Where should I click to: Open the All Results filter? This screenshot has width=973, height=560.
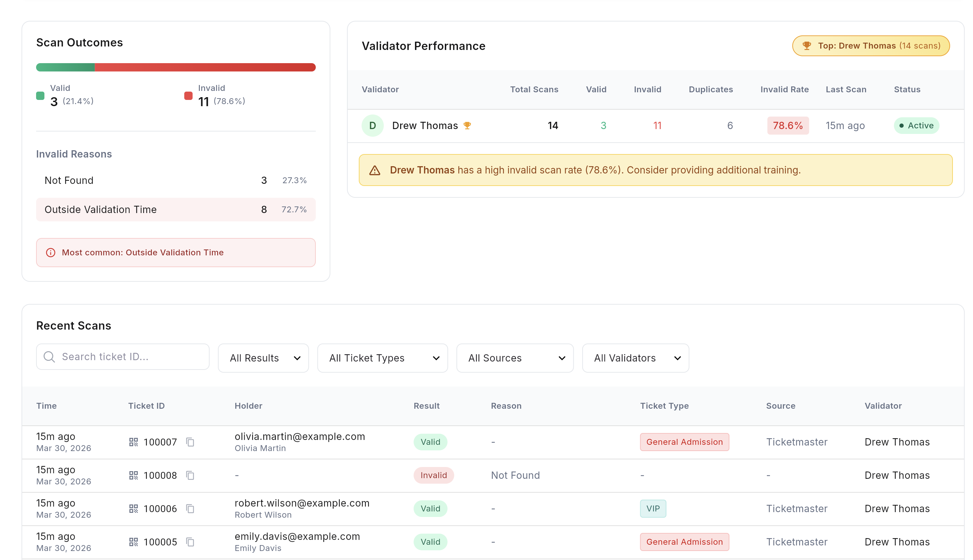[263, 358]
